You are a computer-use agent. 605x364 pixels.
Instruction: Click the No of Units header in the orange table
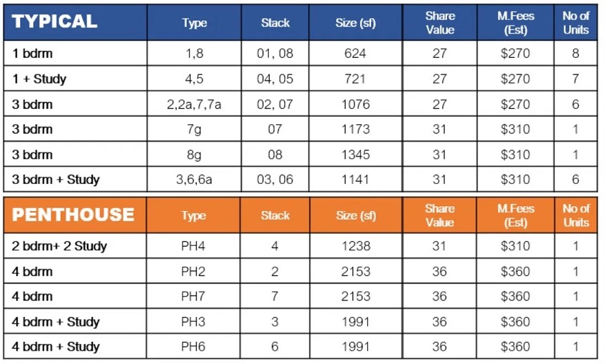pyautogui.click(x=575, y=216)
